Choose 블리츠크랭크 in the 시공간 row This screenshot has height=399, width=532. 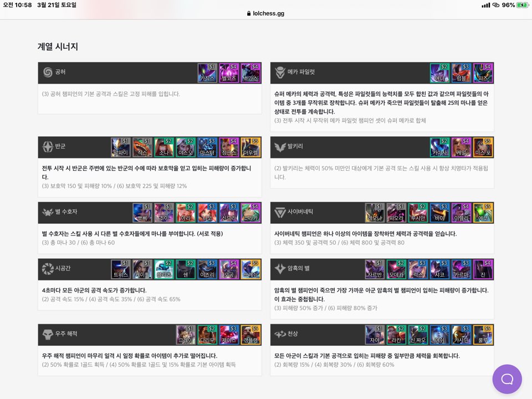coord(164,269)
